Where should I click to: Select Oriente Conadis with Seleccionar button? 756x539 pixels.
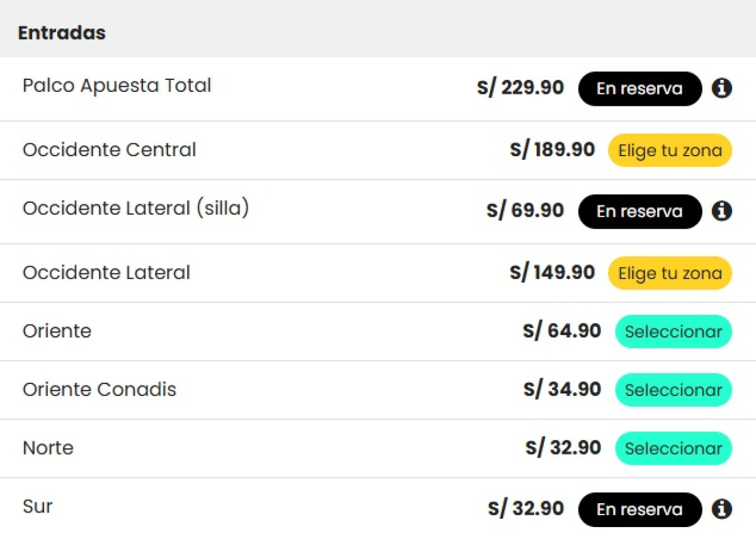(673, 390)
